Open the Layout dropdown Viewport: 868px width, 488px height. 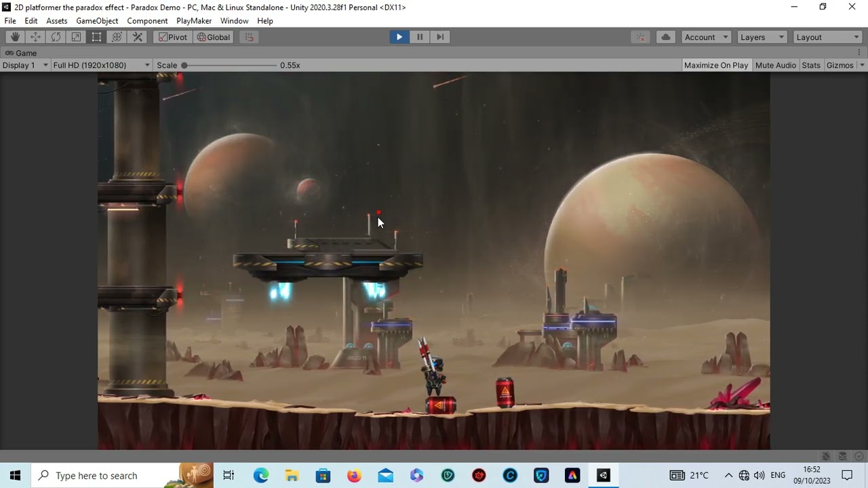click(x=827, y=37)
